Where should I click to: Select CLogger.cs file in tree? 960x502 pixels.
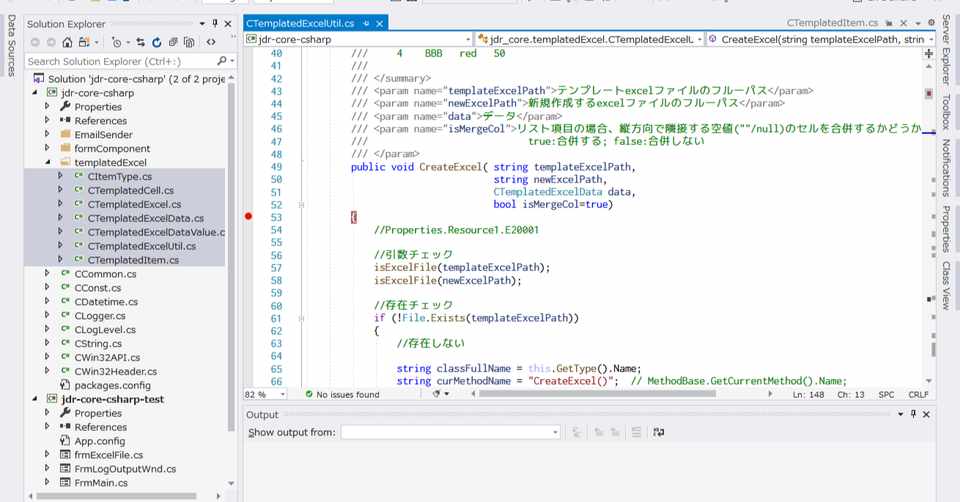coord(100,315)
